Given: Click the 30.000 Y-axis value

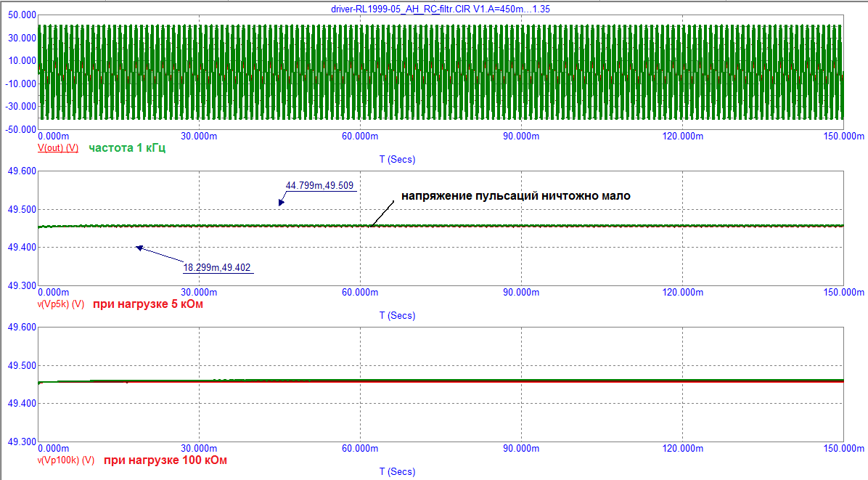Looking at the screenshot, I should pos(22,38).
